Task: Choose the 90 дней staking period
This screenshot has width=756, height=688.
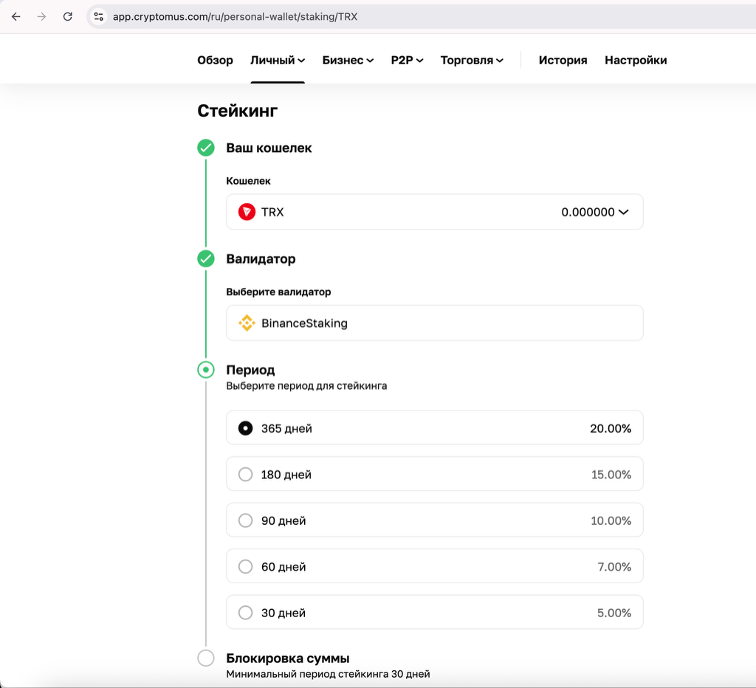Action: (434, 520)
